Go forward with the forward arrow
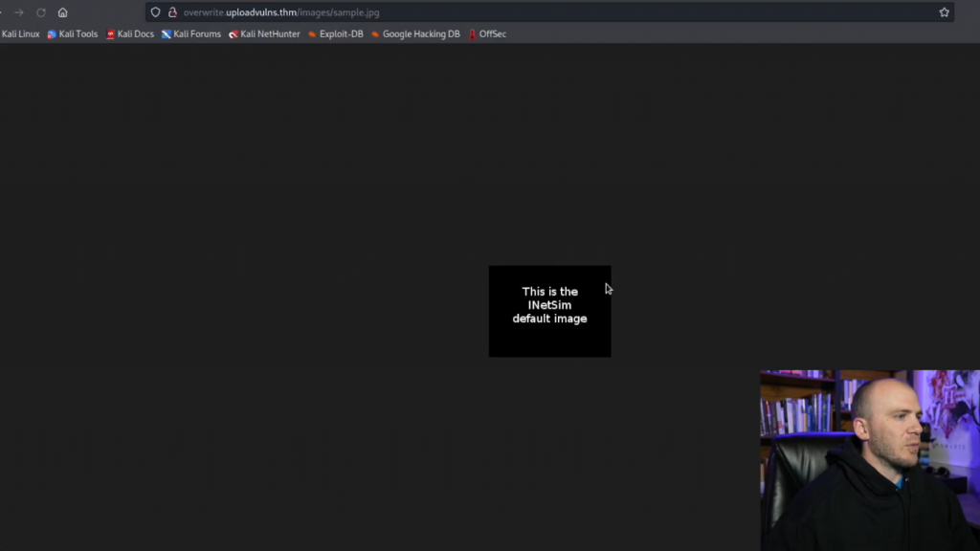 pos(19,12)
